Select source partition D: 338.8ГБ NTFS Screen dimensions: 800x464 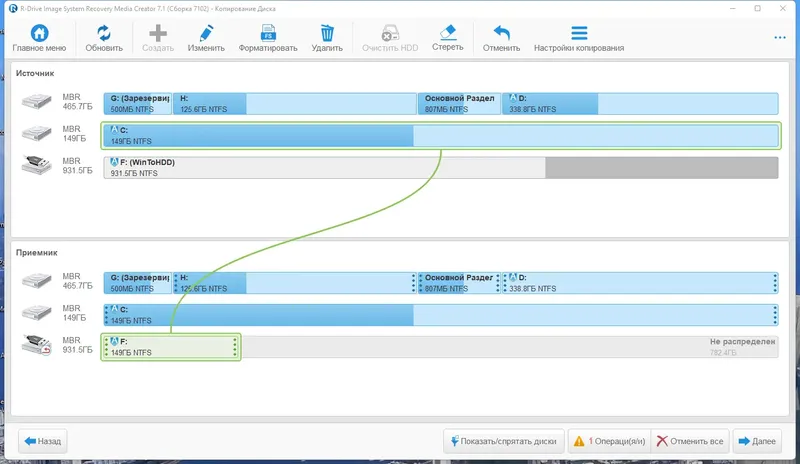640,103
